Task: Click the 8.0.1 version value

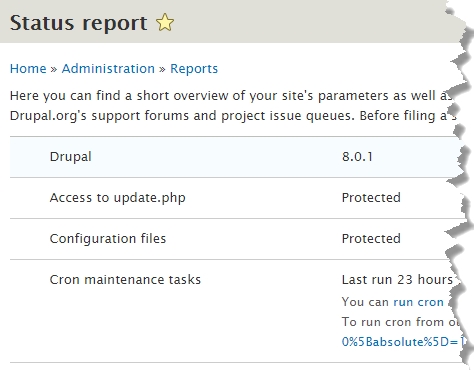Action: pos(357,157)
